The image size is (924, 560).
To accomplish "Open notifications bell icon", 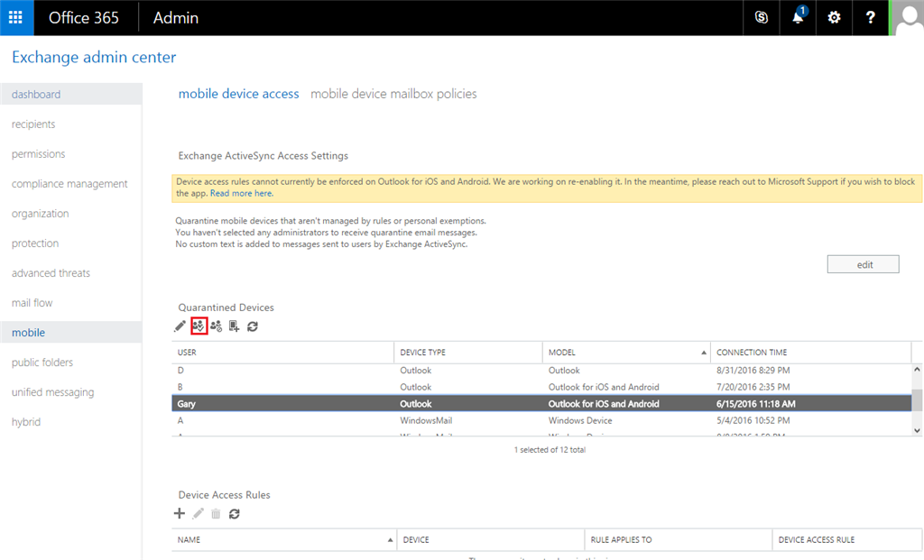I will click(798, 18).
